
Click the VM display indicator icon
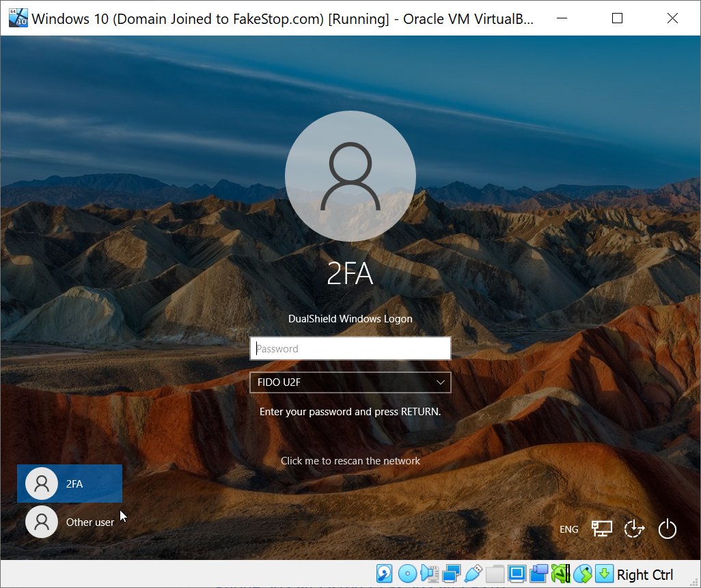click(x=517, y=574)
